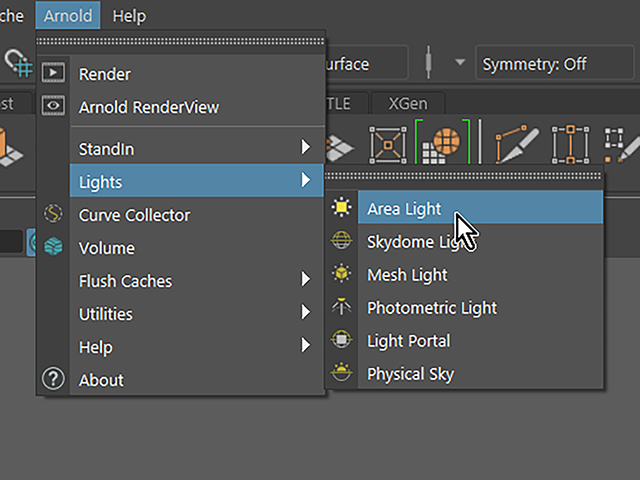Open the Symmetry: Off dropdown
Screen dimensions: 640x480
[554, 64]
